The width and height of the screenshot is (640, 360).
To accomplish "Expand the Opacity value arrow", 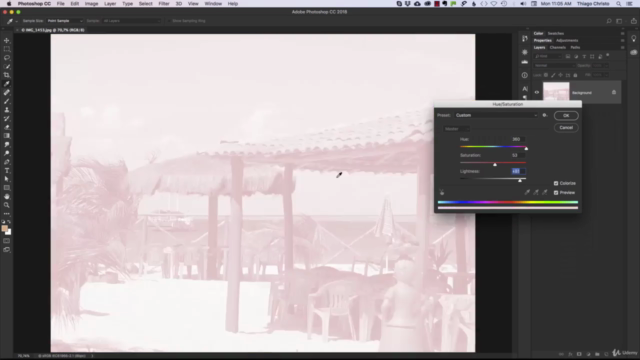I will click(606, 65).
